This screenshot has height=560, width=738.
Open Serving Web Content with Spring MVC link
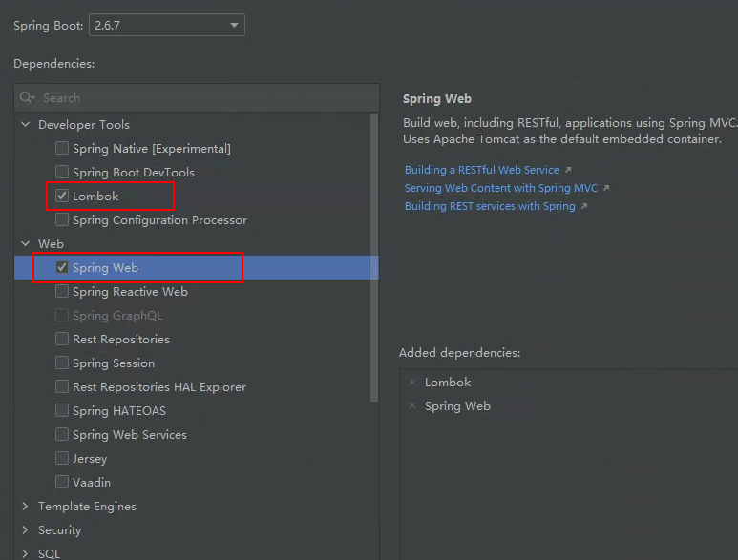[500, 188]
